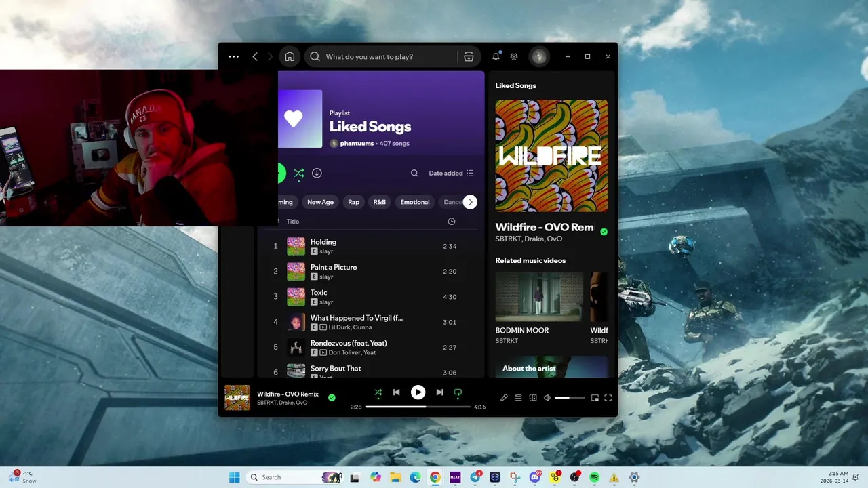
Task: Open the BODMIN MOOR music video
Action: (539, 297)
